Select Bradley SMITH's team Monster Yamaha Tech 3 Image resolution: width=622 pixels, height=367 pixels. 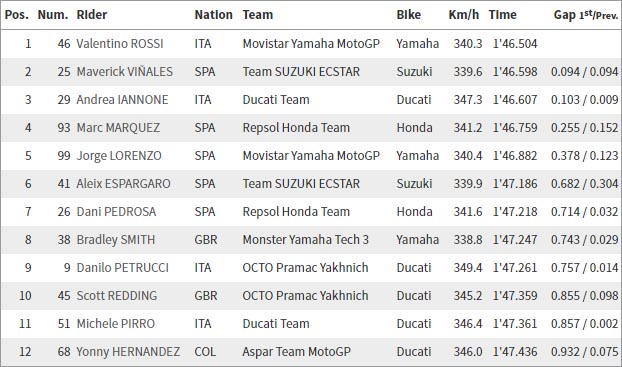point(306,240)
